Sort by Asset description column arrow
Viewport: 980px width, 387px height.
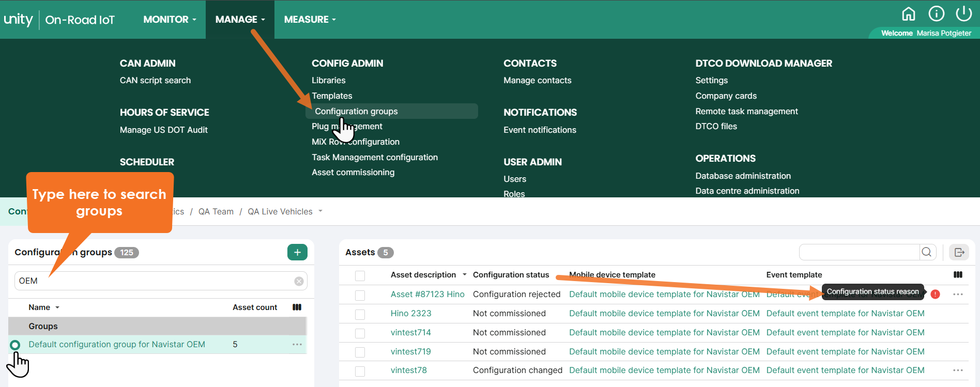point(464,275)
